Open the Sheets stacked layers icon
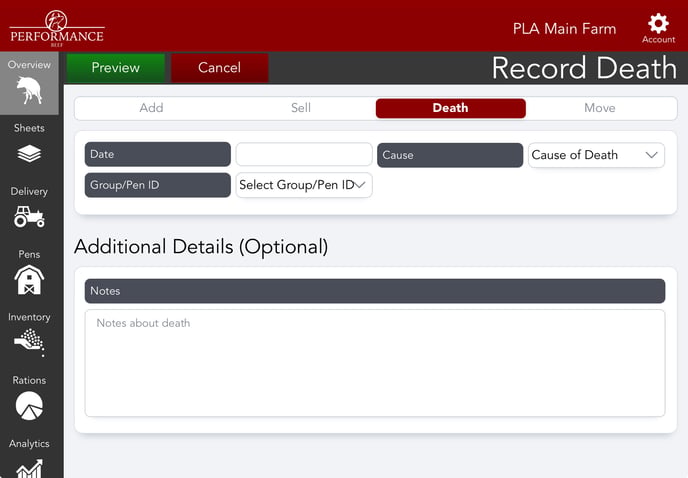 coord(30,153)
